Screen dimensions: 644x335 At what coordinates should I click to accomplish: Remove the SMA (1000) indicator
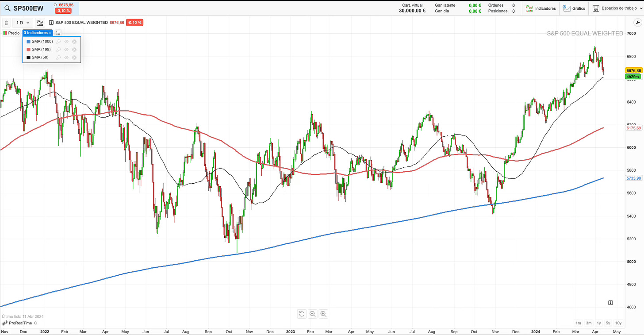[x=74, y=42]
